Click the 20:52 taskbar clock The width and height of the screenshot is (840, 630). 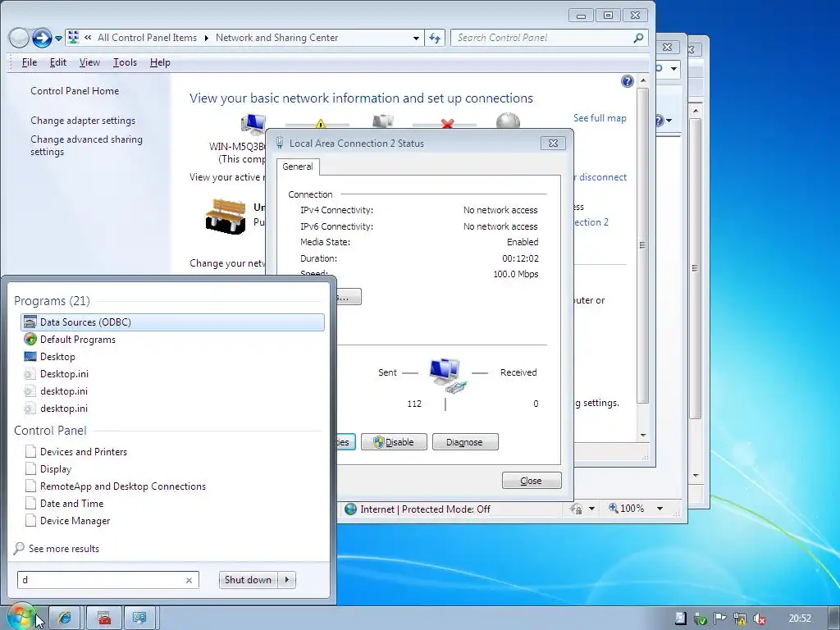coord(799,619)
